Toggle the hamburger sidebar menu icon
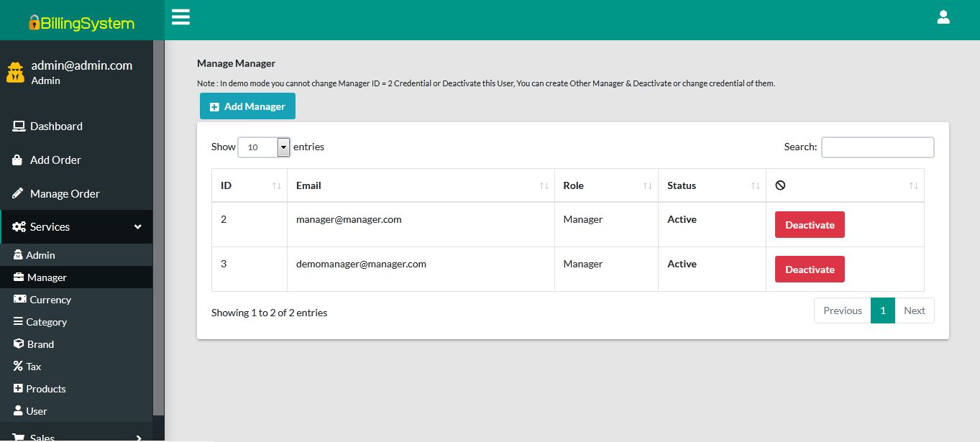The width and height of the screenshot is (980, 442). tap(180, 17)
